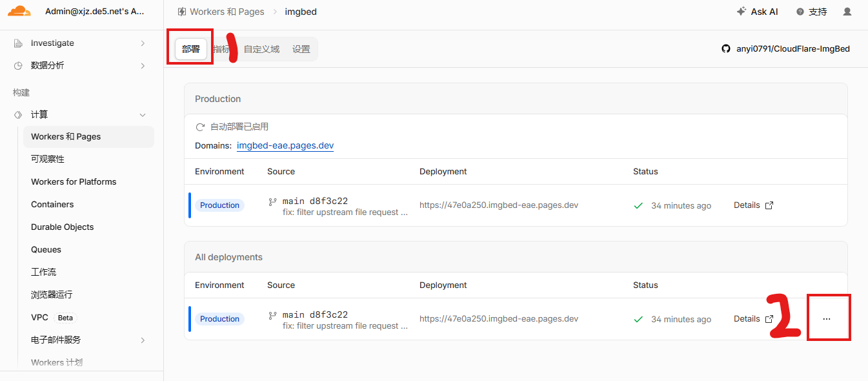Collapse the 计算 section chevron

pyautogui.click(x=143, y=115)
